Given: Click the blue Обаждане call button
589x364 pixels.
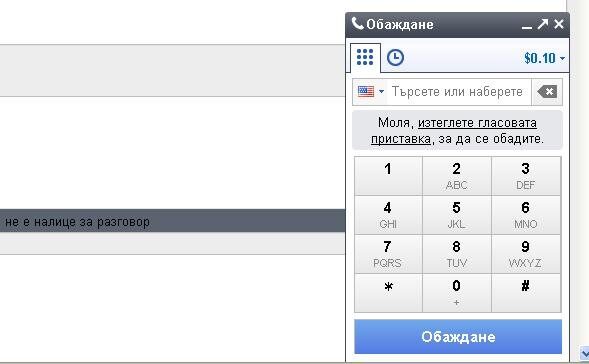Looking at the screenshot, I should (458, 337).
